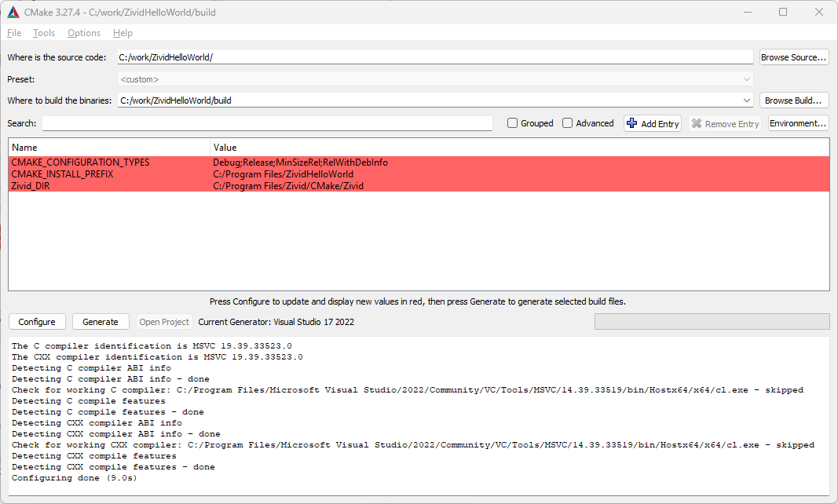Click the grayed Remove Entry X icon
Viewport: 838px width, 504px height.
click(x=696, y=123)
